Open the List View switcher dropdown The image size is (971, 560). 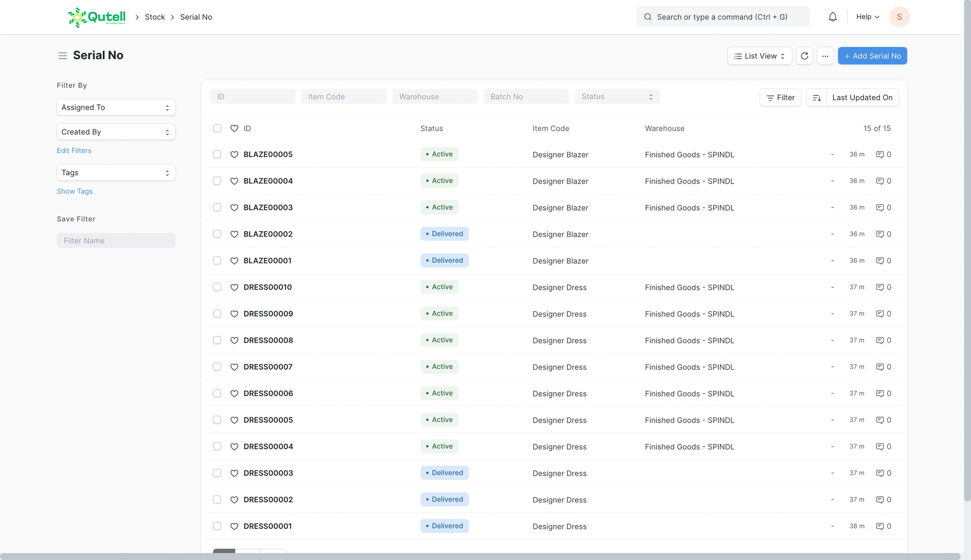[759, 56]
